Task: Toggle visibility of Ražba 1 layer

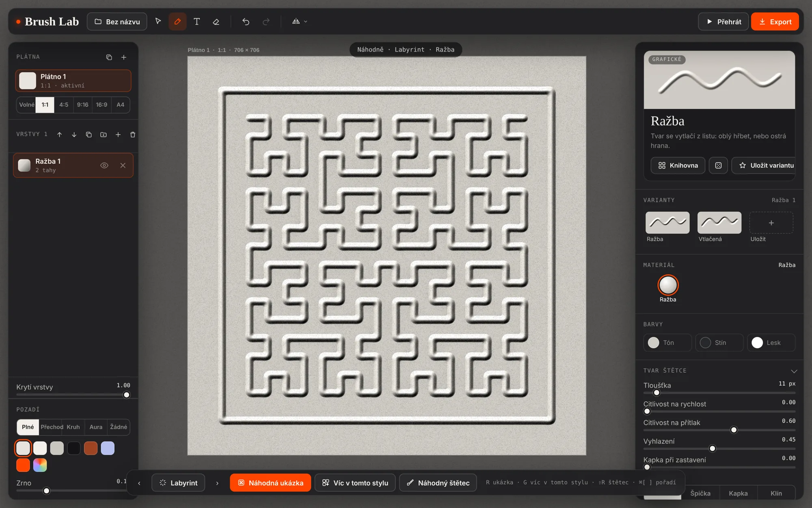Action: (x=104, y=165)
